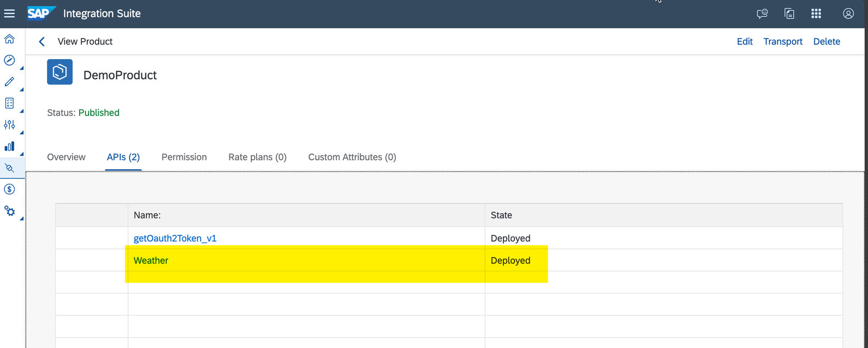868x348 pixels.
Task: Open the getOauth2Token_v1 API link
Action: coord(175,239)
